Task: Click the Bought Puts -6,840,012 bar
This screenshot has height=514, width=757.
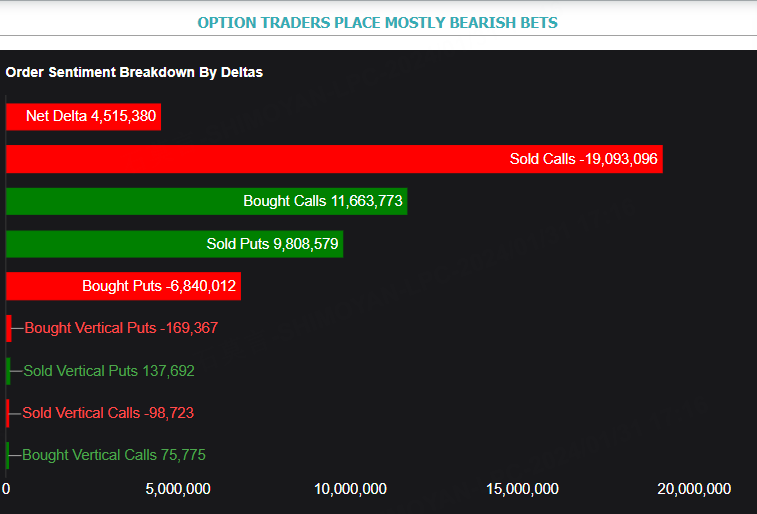Action: (124, 286)
